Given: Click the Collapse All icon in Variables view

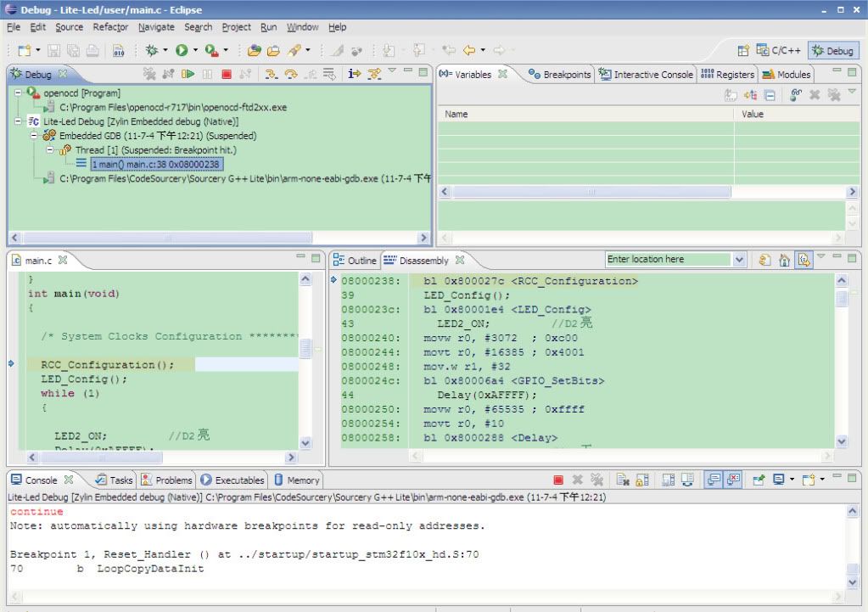Looking at the screenshot, I should [770, 96].
